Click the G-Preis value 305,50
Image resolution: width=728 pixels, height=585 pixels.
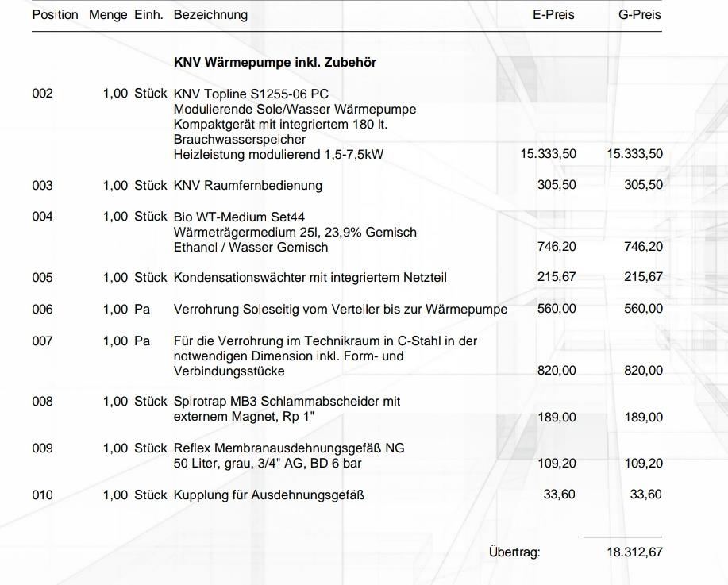644,185
